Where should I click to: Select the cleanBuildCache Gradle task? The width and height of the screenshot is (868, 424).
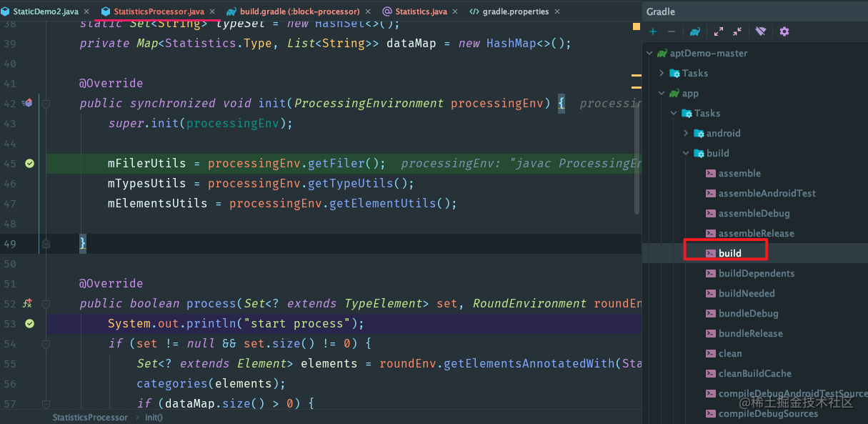[754, 373]
